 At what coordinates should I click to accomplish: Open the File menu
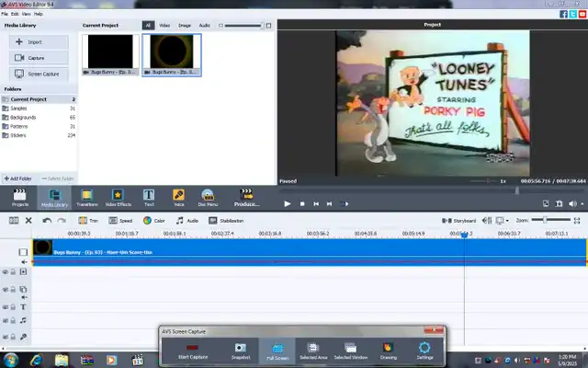[5, 14]
